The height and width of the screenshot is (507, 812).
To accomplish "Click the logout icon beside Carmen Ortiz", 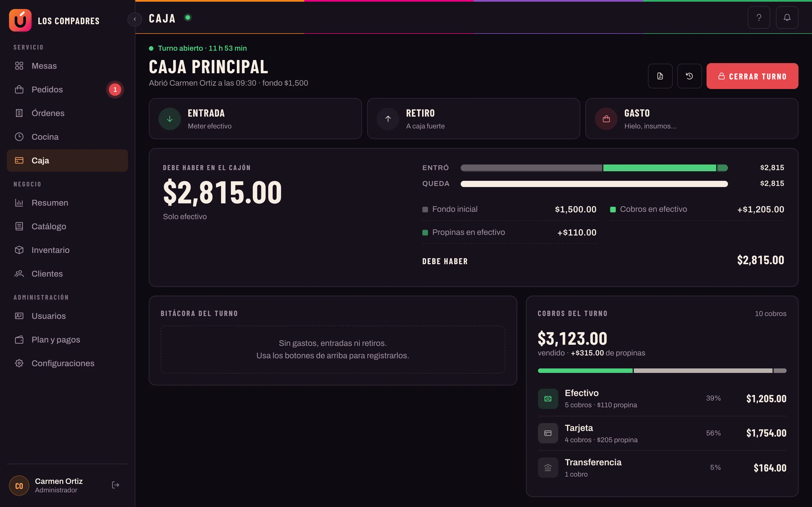I will click(115, 485).
